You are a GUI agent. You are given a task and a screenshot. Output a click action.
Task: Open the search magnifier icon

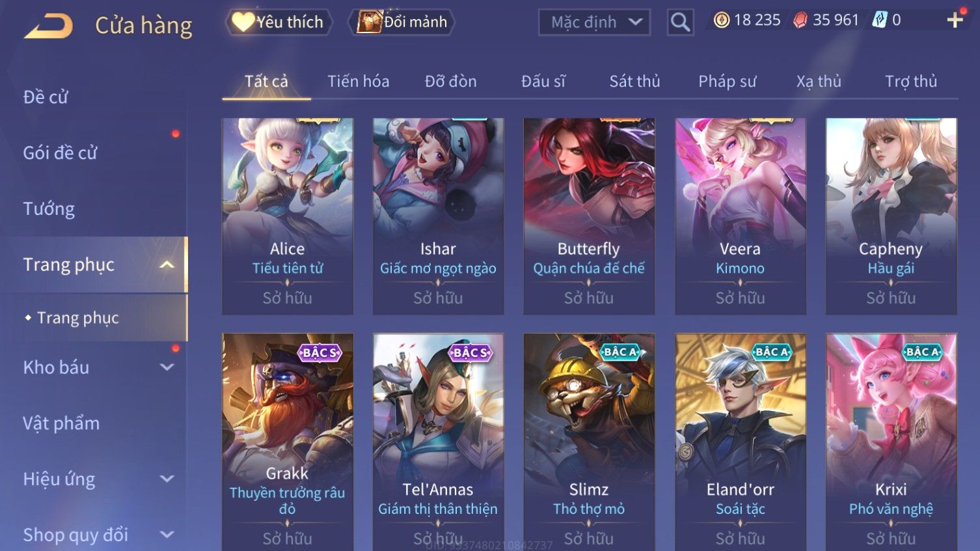pos(680,22)
